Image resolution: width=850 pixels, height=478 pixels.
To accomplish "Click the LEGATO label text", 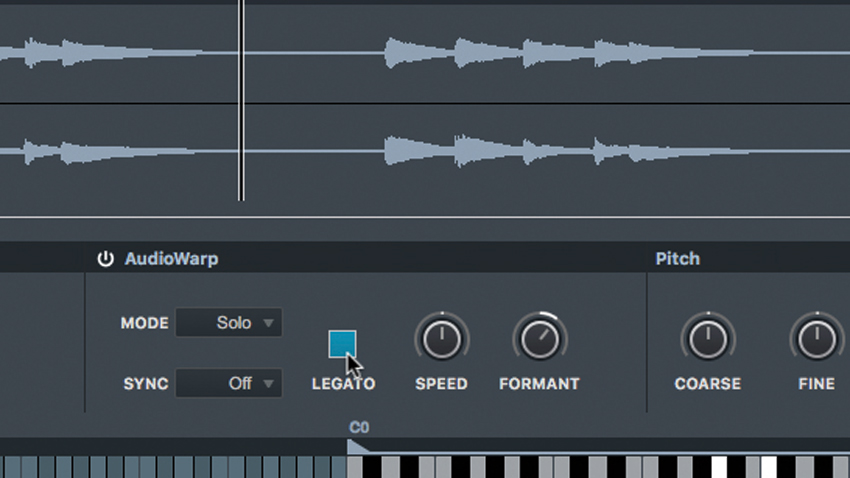I will pos(343,384).
